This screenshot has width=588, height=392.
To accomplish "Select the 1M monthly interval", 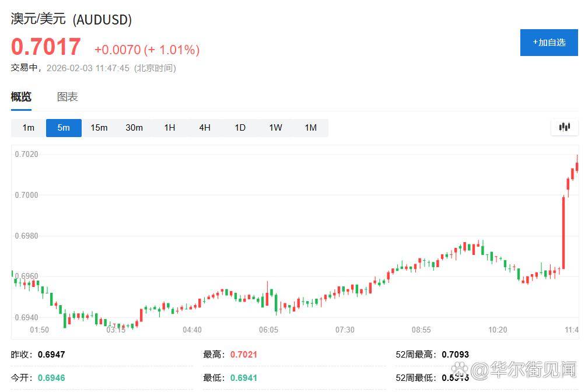I will coord(311,128).
